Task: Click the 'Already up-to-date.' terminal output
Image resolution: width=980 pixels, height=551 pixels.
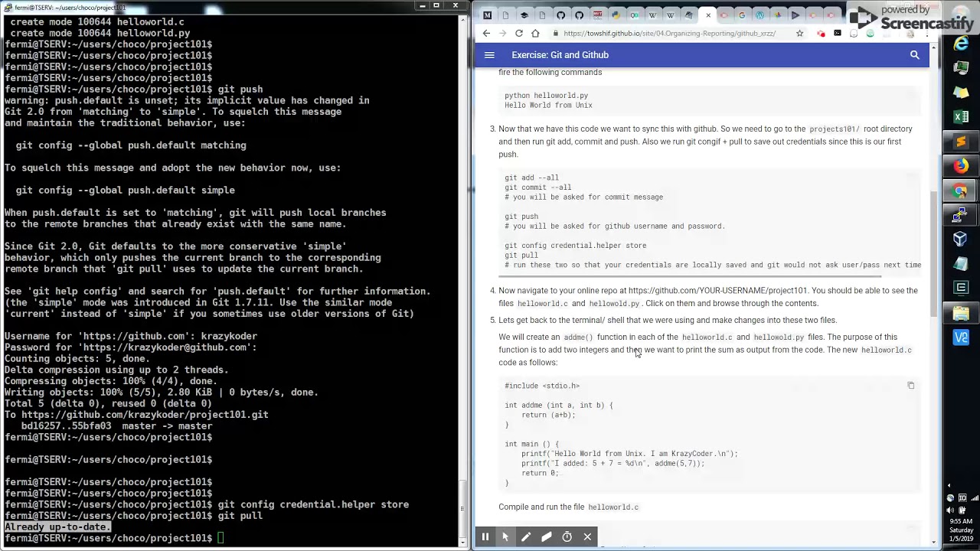Action: (x=57, y=527)
